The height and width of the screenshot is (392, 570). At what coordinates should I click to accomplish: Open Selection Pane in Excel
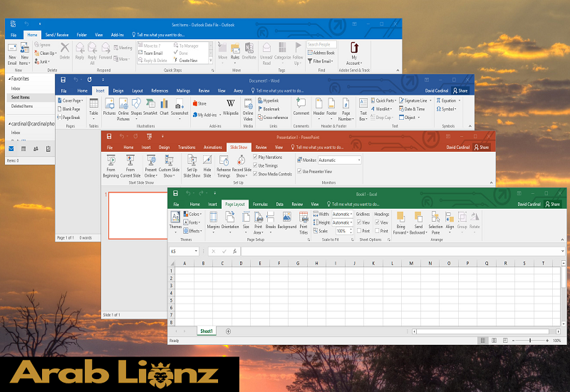click(435, 223)
